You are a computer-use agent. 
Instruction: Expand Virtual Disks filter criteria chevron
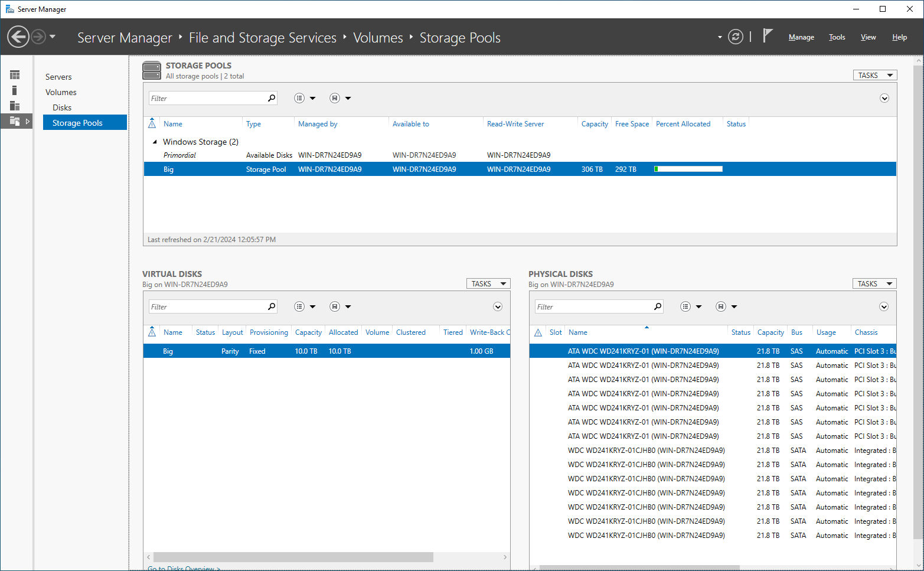[x=498, y=306]
